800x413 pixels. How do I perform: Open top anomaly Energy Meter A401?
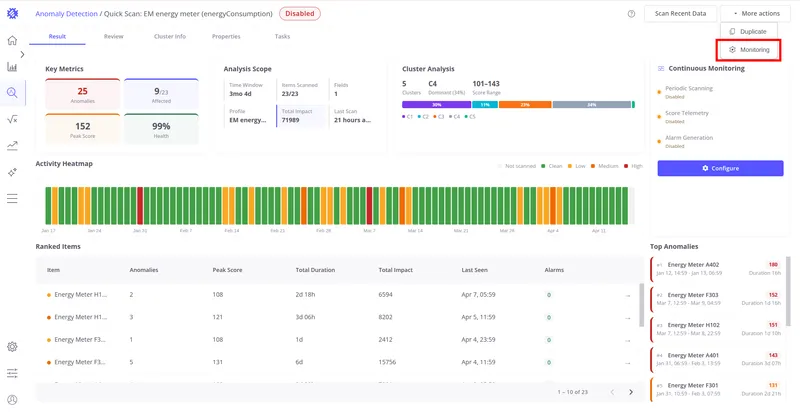coord(716,359)
